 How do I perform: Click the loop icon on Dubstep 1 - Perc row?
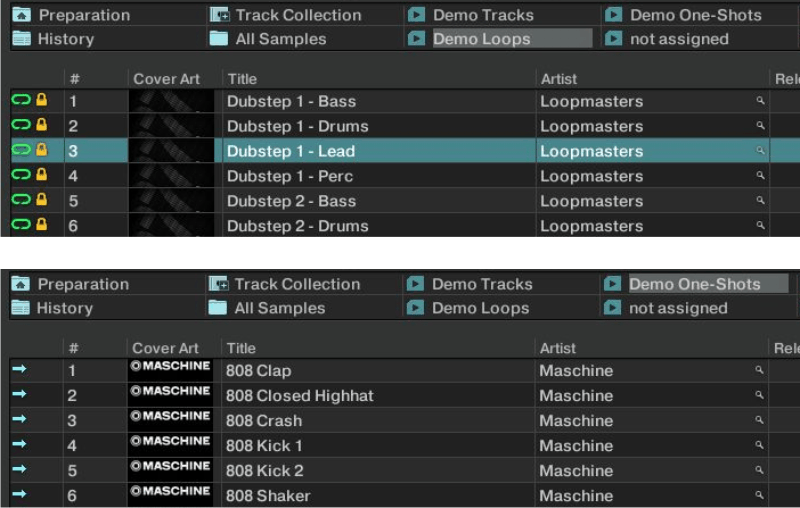(x=21, y=176)
